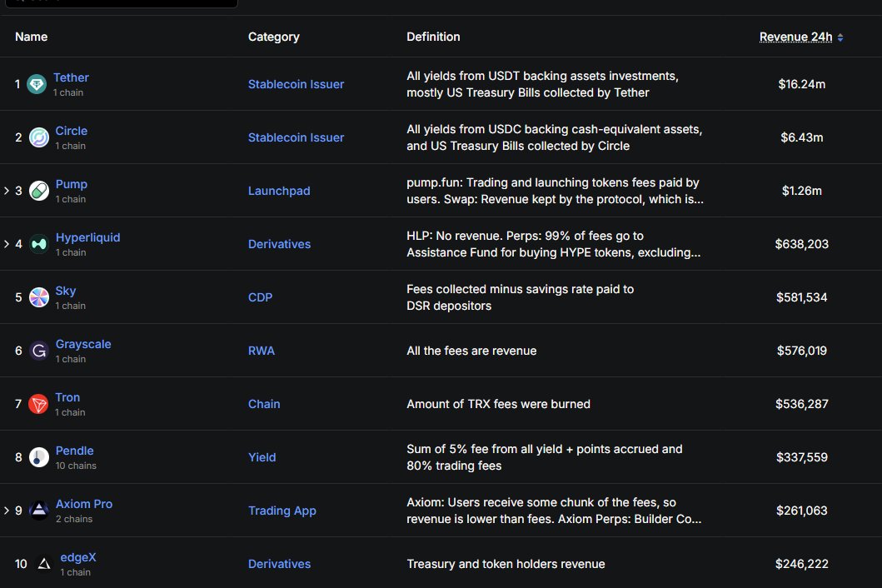
Task: Open Stablecoin Issuer category in Circle row
Action: coord(296,137)
